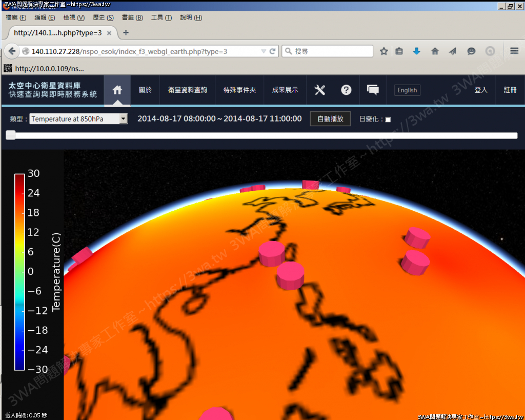Viewport: 525px width, 420px height.
Task: Open the wrench tools icon
Action: click(320, 90)
